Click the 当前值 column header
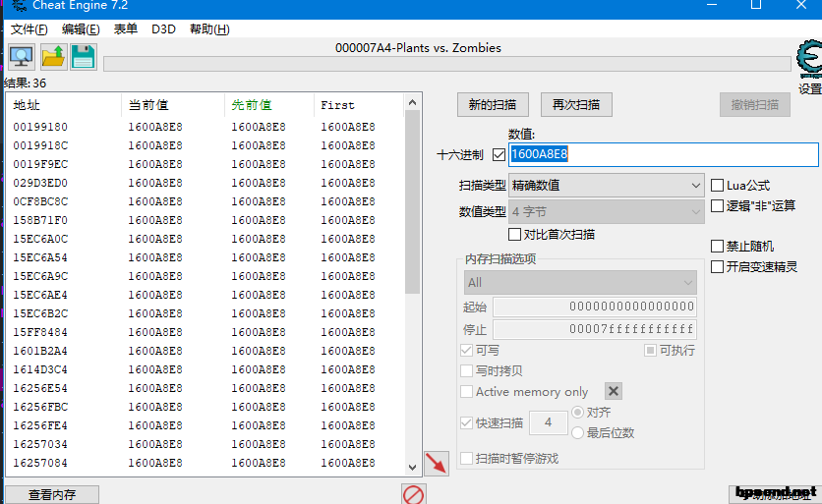The height and width of the screenshot is (504, 822). click(173, 105)
